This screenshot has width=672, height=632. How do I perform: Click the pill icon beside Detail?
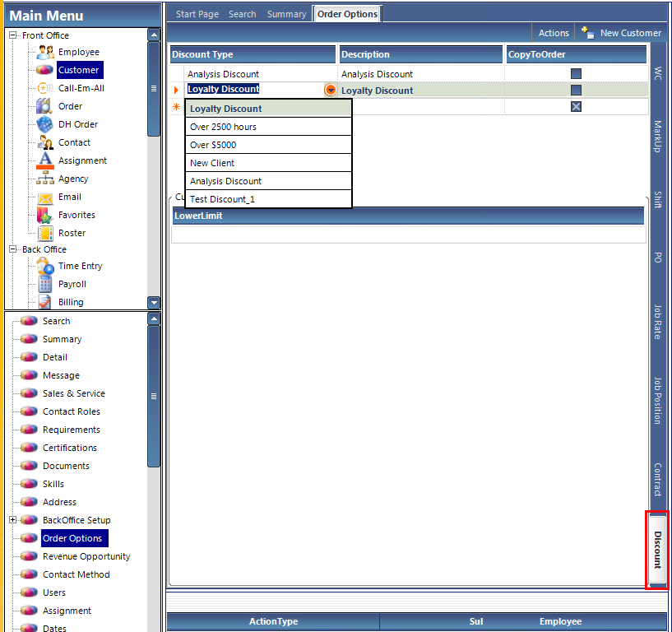click(29, 356)
